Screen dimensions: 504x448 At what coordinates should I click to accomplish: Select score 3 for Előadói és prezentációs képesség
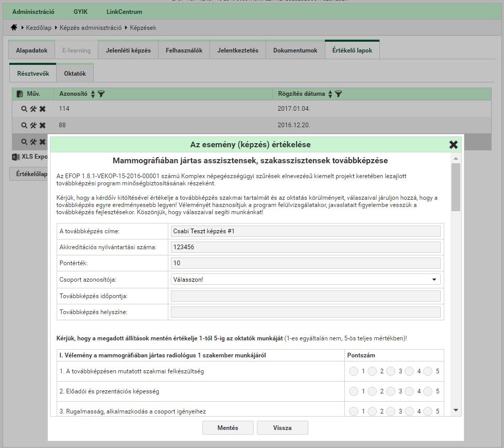391,391
